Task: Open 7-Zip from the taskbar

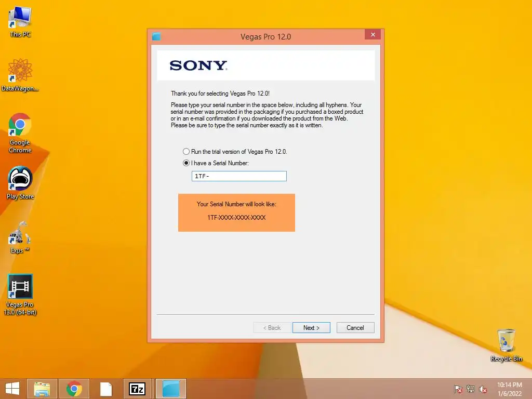Action: tap(137, 389)
